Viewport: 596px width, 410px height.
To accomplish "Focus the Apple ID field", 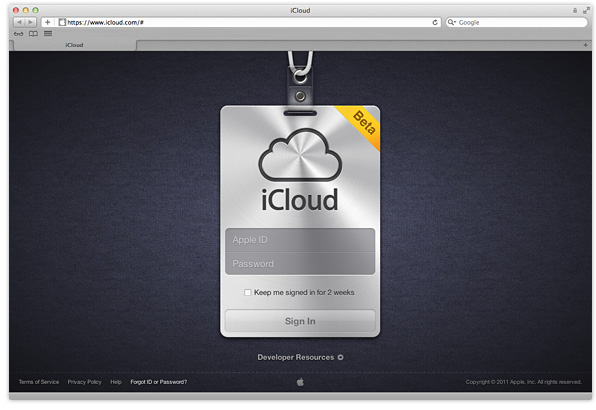I will pyautogui.click(x=300, y=240).
